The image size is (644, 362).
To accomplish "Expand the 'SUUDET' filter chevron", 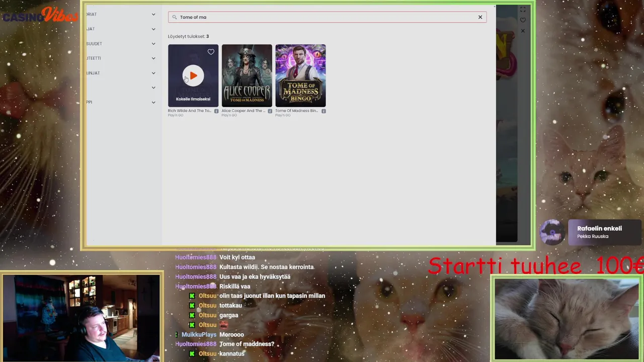I will click(153, 44).
